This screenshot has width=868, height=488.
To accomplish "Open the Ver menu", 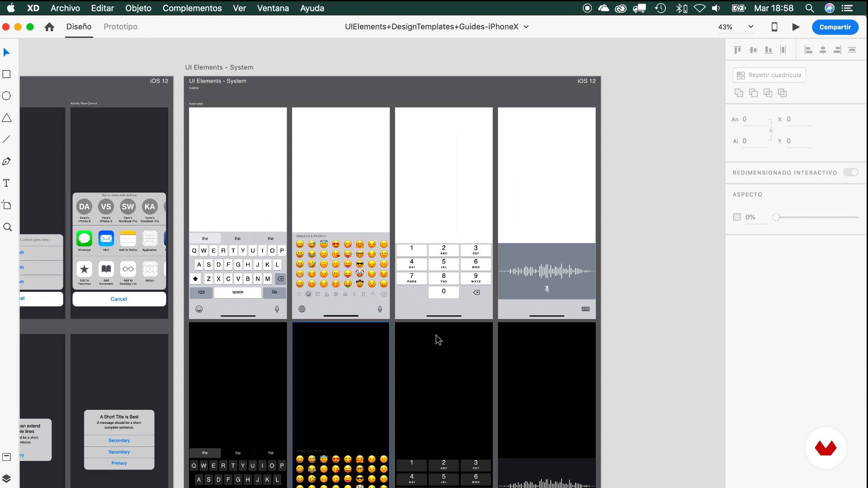I will click(239, 8).
